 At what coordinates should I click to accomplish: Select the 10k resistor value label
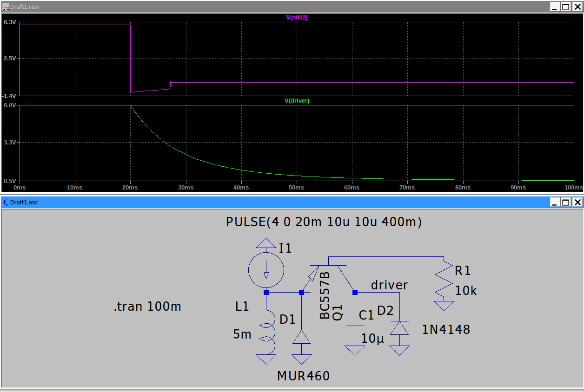click(x=466, y=291)
